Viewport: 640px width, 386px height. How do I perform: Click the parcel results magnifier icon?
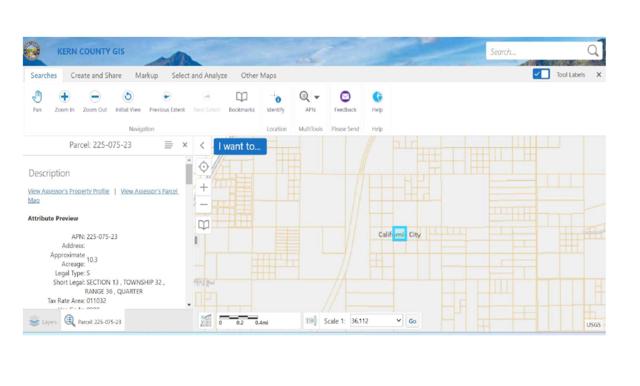pyautogui.click(x=70, y=321)
